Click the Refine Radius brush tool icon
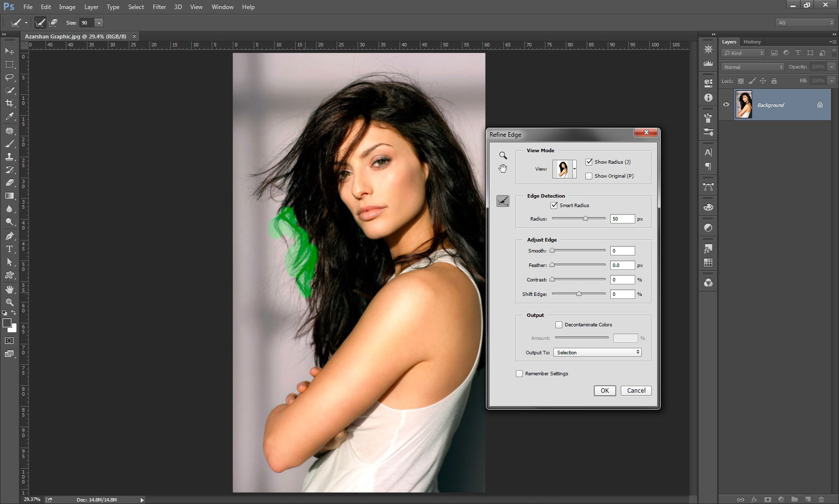Viewport: 839px width, 504px height. (503, 201)
